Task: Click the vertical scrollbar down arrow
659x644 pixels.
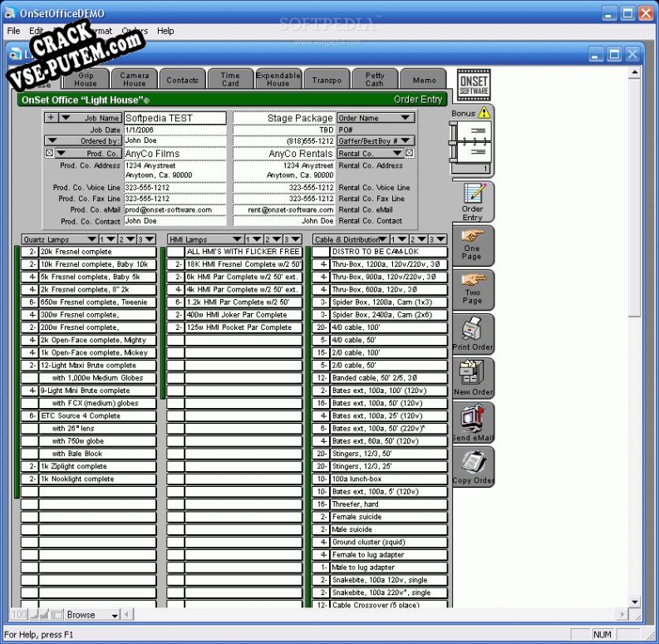Action: (x=635, y=602)
